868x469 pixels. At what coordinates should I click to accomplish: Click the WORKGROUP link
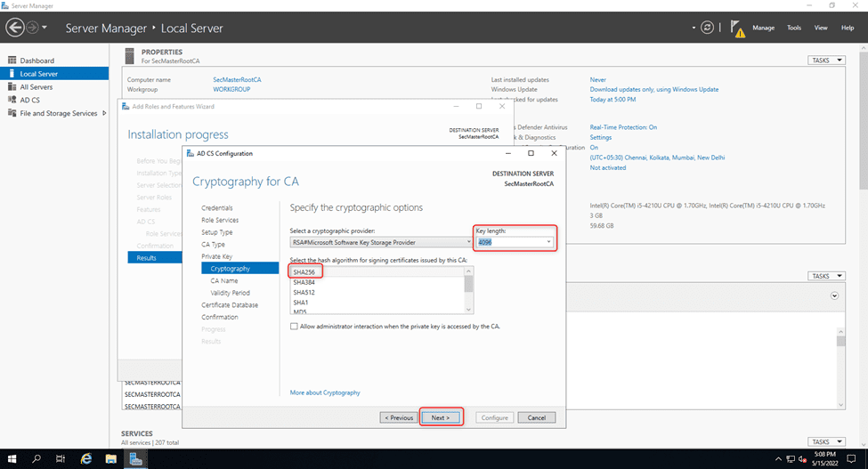click(231, 89)
